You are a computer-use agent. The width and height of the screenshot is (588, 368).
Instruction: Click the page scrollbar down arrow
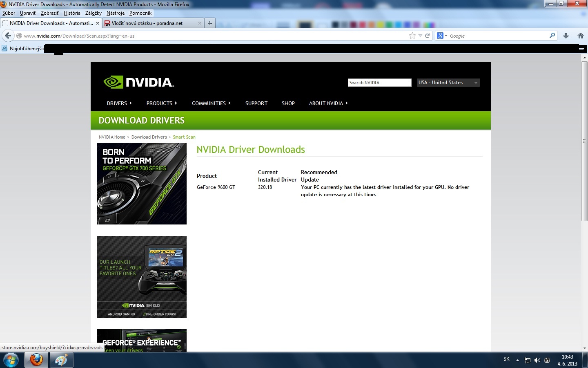click(x=584, y=348)
